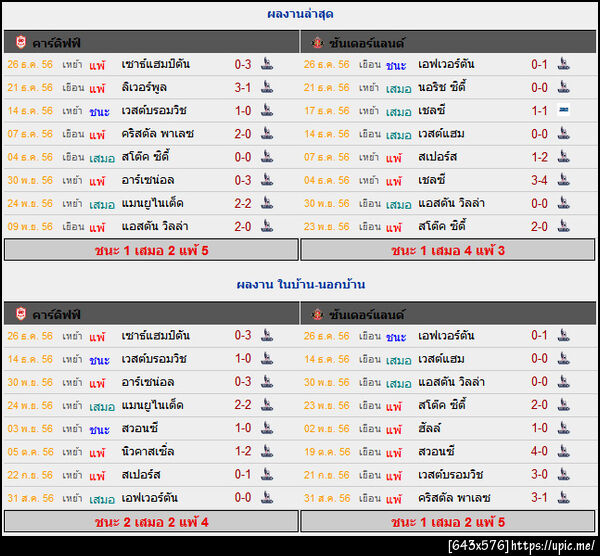Click the league icon in the 19 ต.ค. 56 สวอนซี row
600x556 pixels.
click(563, 451)
